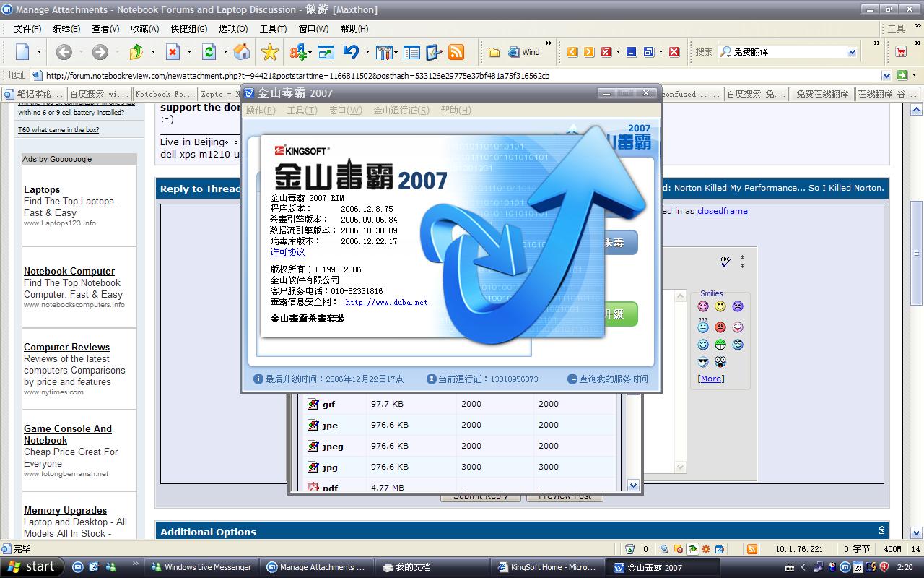This screenshot has width=924, height=578.
Task: Insert the sunglasses cool smiley
Action: coord(703,362)
